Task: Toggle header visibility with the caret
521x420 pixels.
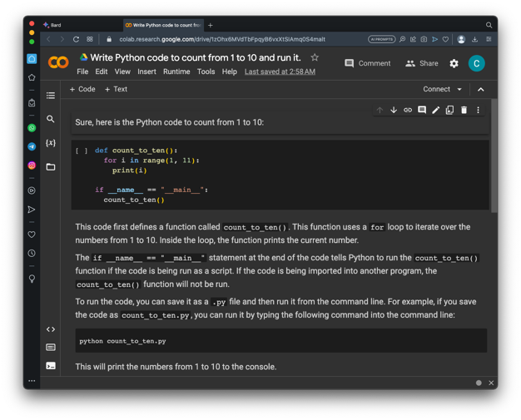Action: click(x=481, y=89)
